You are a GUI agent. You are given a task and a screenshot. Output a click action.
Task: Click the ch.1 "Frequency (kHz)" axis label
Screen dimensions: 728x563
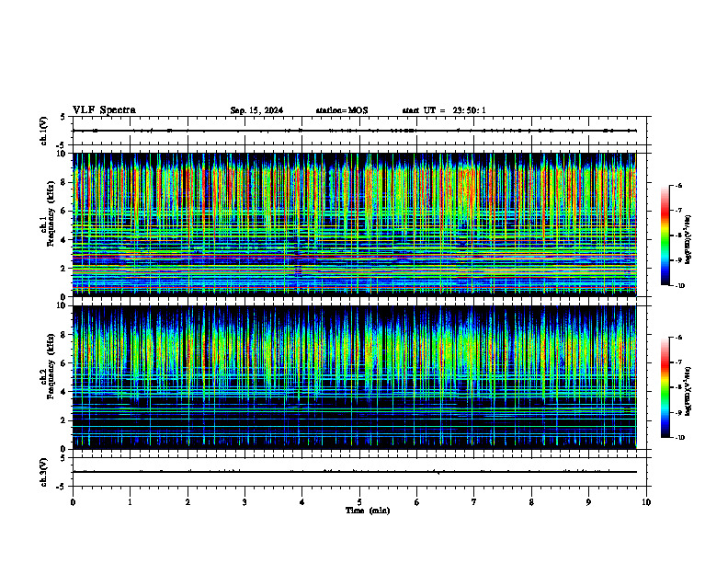click(x=51, y=214)
